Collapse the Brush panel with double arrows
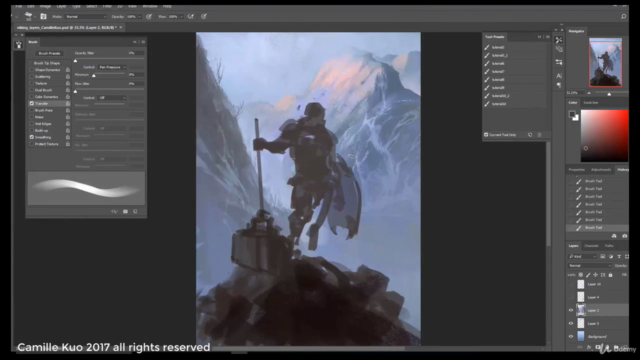The height and width of the screenshot is (360, 640). pyautogui.click(x=135, y=42)
